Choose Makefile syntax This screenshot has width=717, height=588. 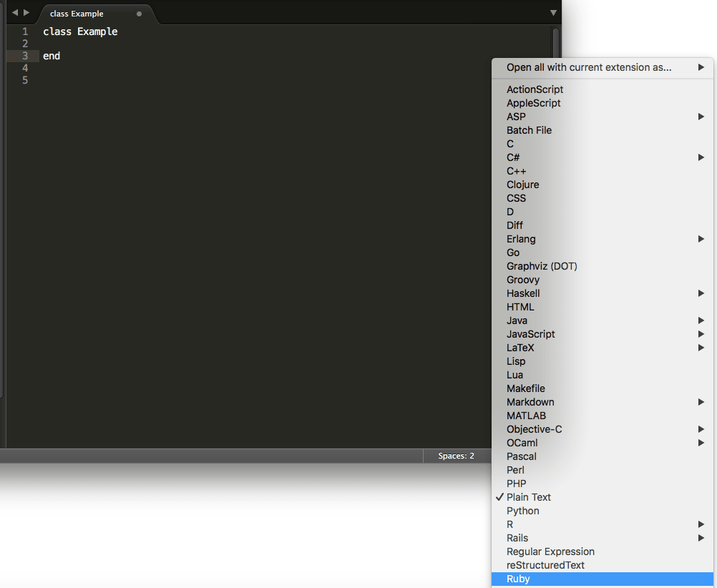[x=603, y=388]
